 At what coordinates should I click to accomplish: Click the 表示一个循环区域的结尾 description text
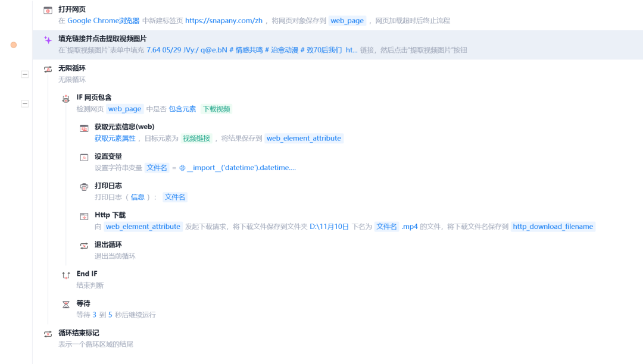(x=95, y=344)
